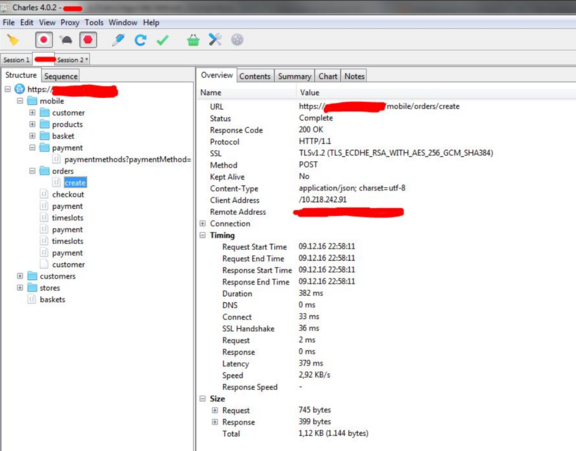Toggle throttling turtle icon
Screen dimensions: 576x451
coord(66,40)
